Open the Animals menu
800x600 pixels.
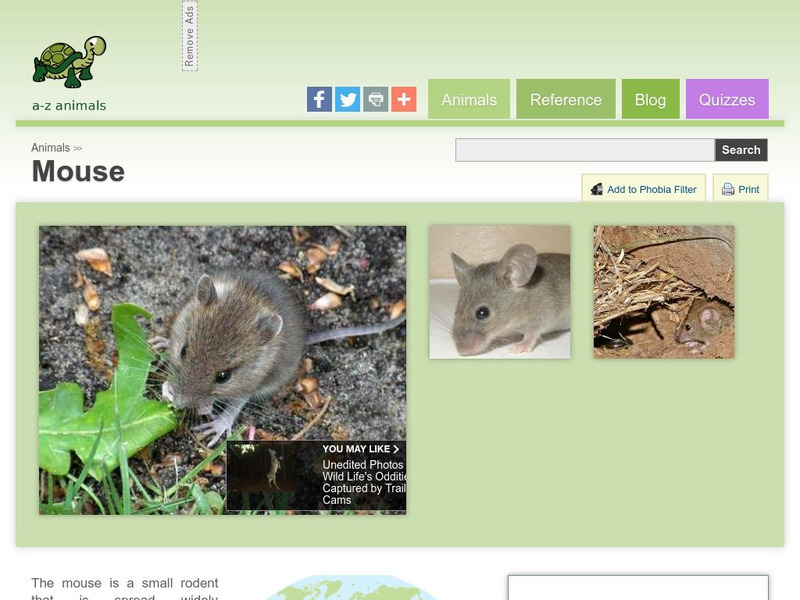tap(469, 99)
